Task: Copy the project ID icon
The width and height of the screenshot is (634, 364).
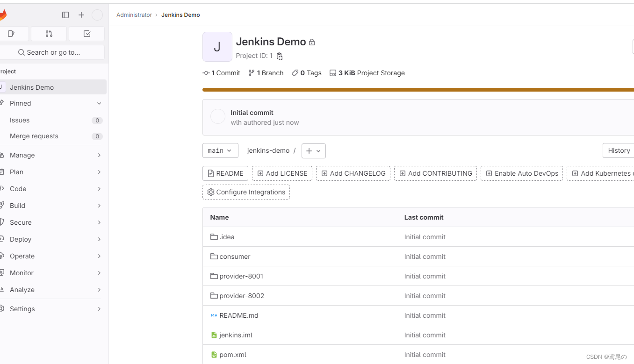Action: (x=280, y=56)
